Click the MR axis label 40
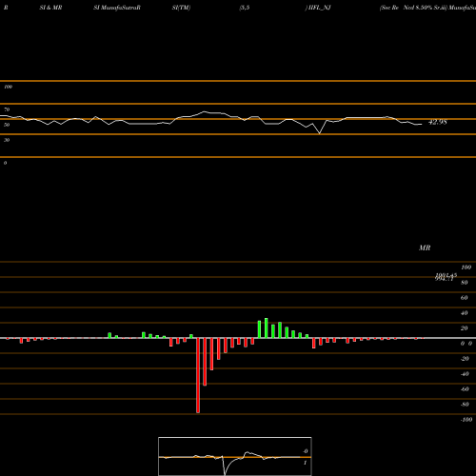 [x=465, y=313]
